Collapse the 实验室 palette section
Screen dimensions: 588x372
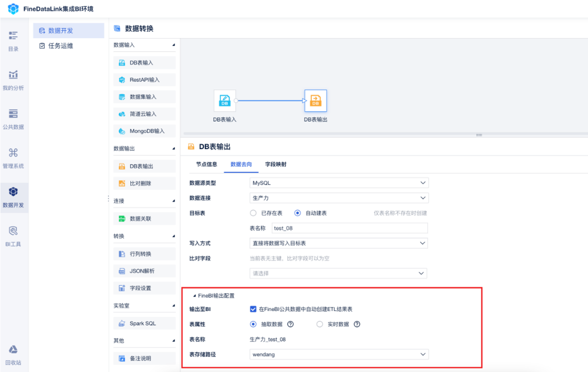pos(173,306)
